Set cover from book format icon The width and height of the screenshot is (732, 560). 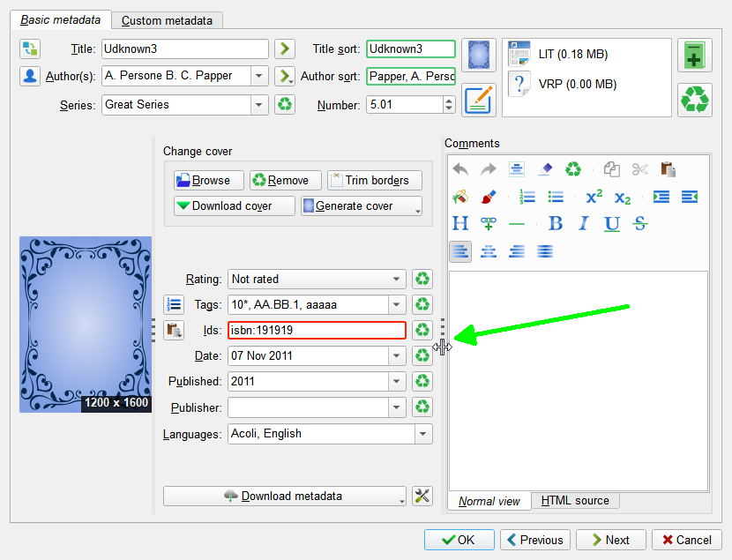coord(479,55)
